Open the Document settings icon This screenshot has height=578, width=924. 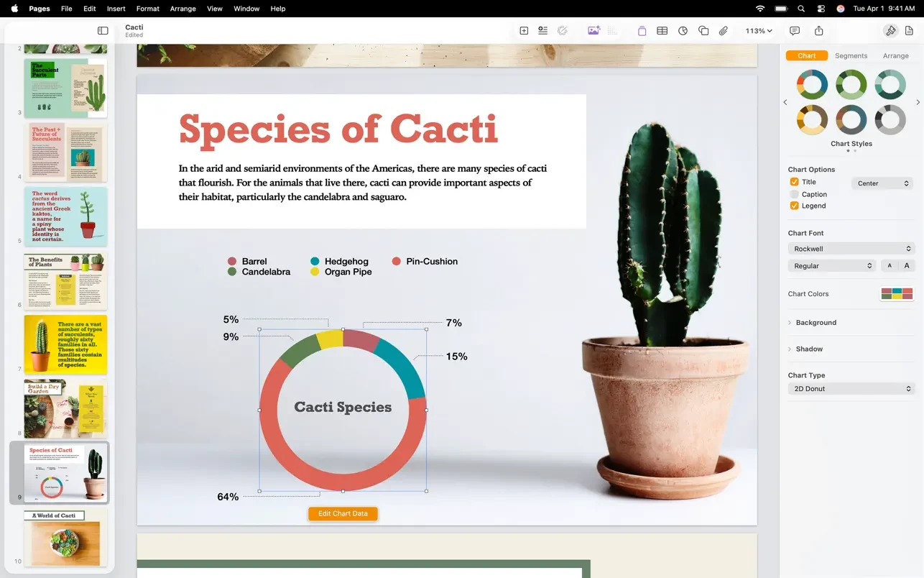click(909, 31)
